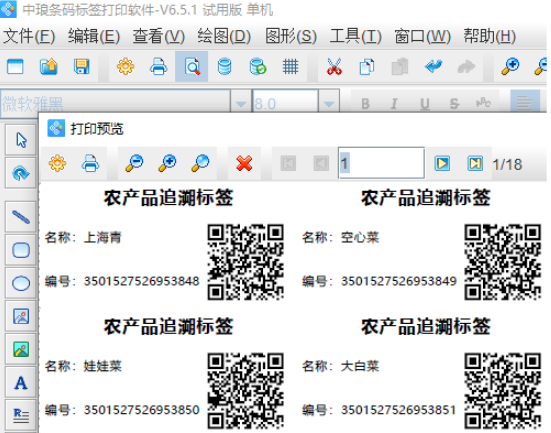Undo last action with blue arrow
Image resolution: width=551 pixels, height=433 pixels.
[x=433, y=66]
